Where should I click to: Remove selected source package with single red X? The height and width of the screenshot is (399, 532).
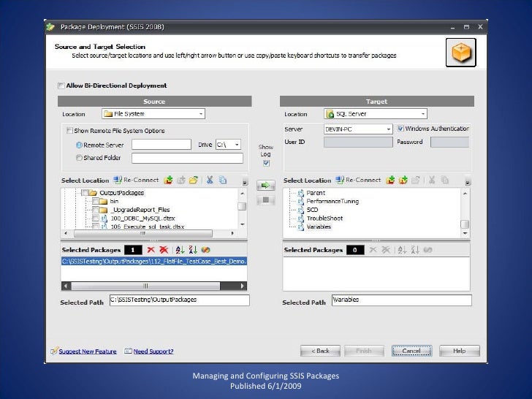[x=151, y=250]
